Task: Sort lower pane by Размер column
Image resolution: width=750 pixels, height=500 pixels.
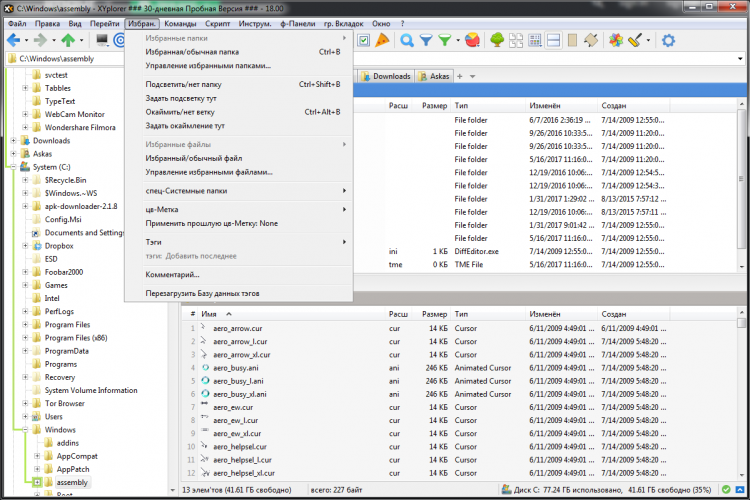Action: coord(433,314)
